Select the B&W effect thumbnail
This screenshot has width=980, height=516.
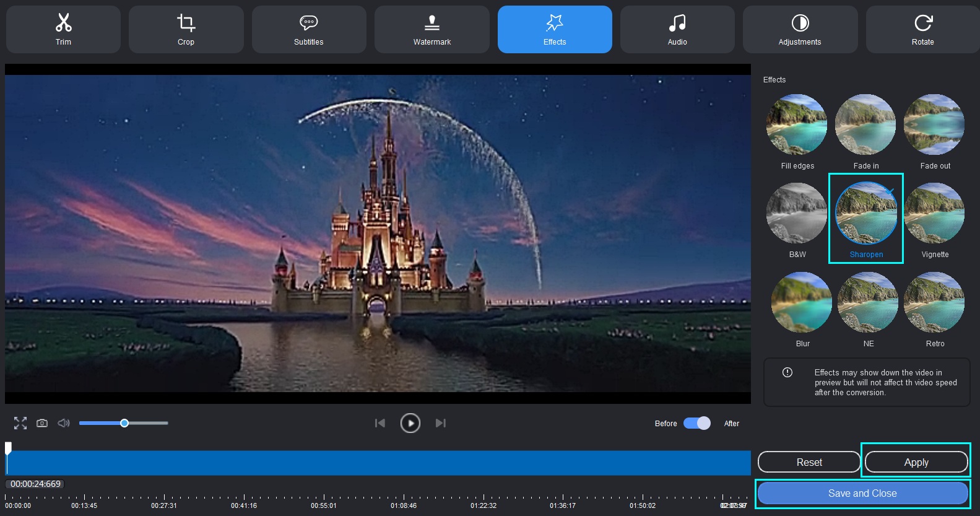click(797, 213)
